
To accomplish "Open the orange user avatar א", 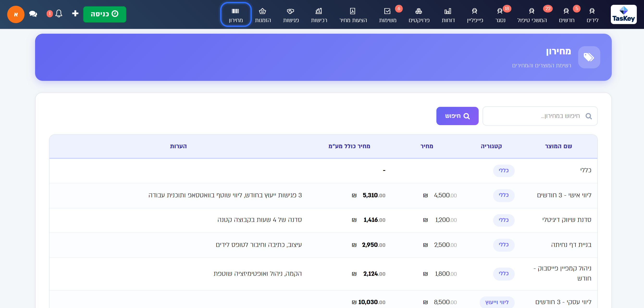I will pos(16,14).
